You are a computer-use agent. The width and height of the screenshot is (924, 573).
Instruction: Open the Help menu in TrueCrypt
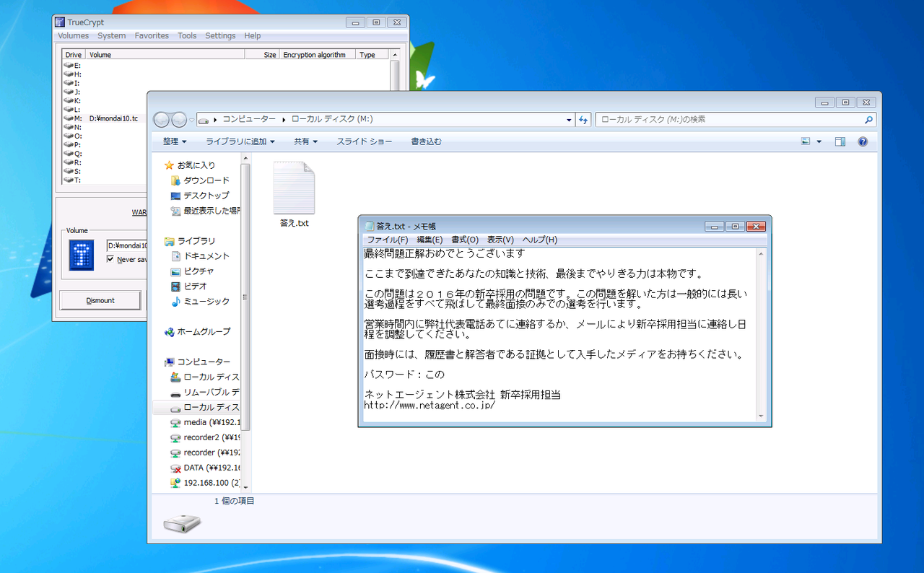pos(253,35)
